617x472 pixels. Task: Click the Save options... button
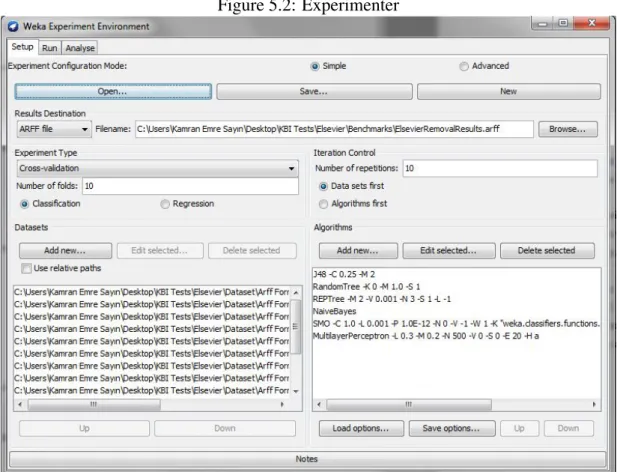452,428
